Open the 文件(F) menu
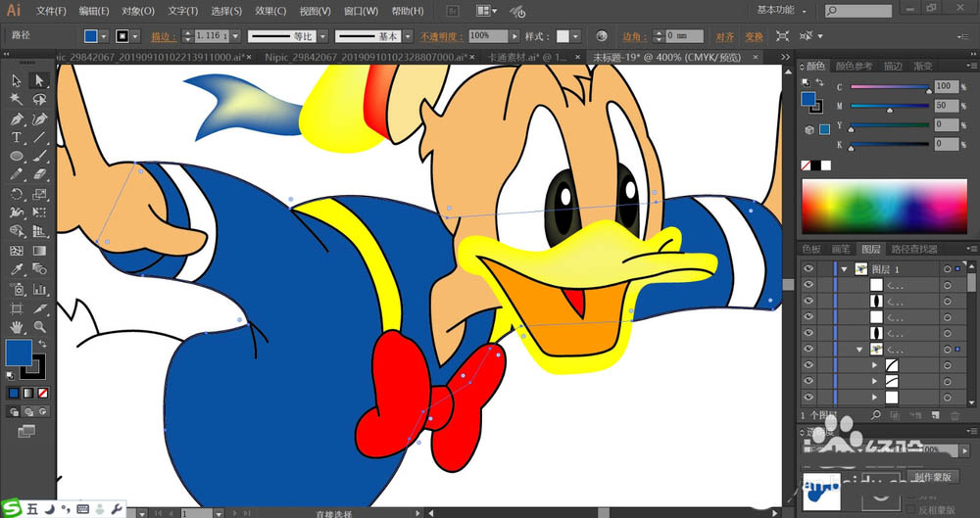Viewport: 980px width, 518px height. (51, 11)
